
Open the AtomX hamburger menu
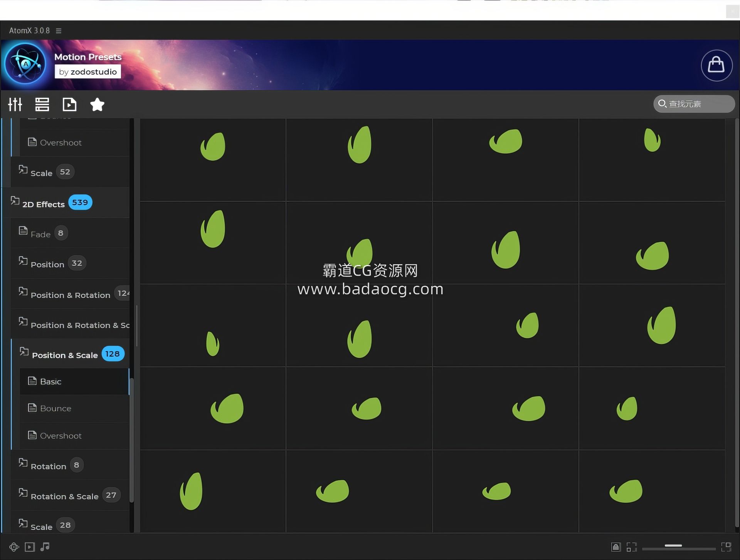tap(59, 30)
